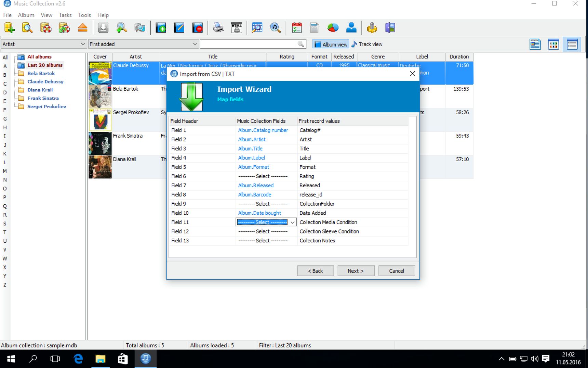Click the restore database icon with green arrow
588x368 pixels.
64,28
